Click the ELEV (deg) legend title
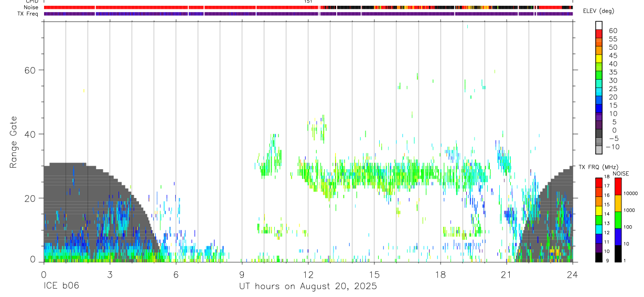Screen dimensions: 644x297 pyautogui.click(x=598, y=12)
